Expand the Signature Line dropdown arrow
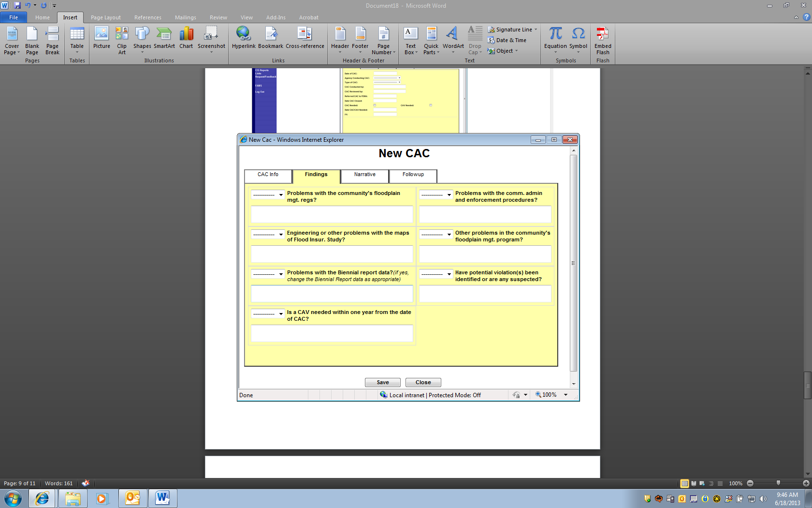Screen dimensions: 812x508 pyautogui.click(x=536, y=30)
